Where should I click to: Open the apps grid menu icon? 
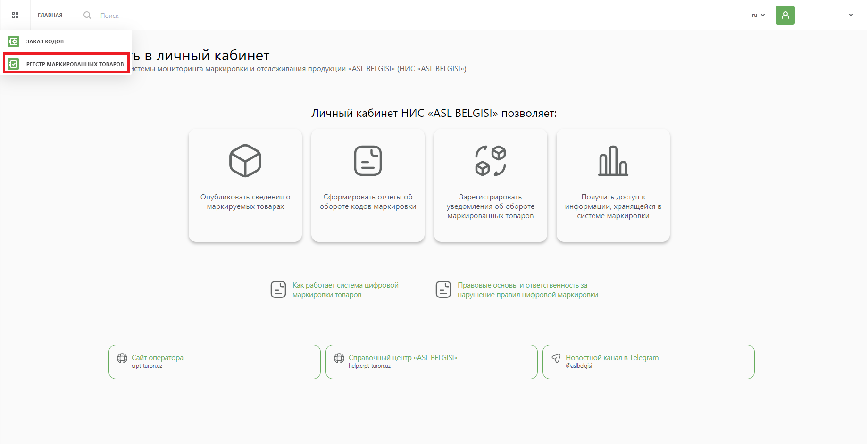click(15, 15)
